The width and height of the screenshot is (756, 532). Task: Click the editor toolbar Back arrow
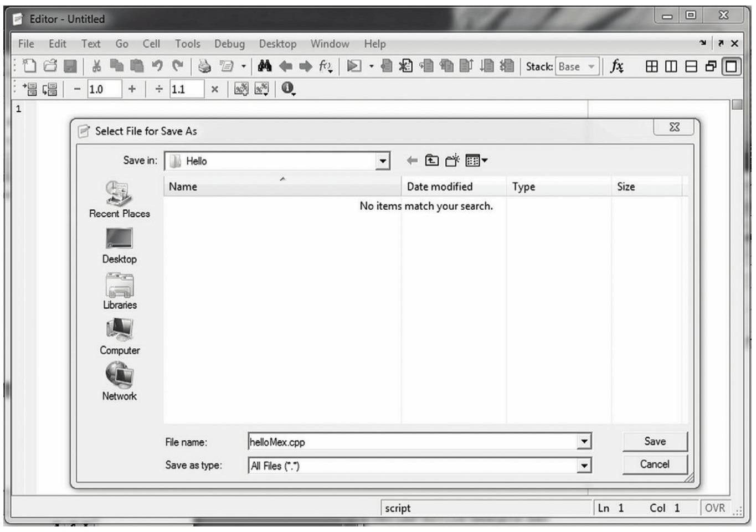click(285, 66)
